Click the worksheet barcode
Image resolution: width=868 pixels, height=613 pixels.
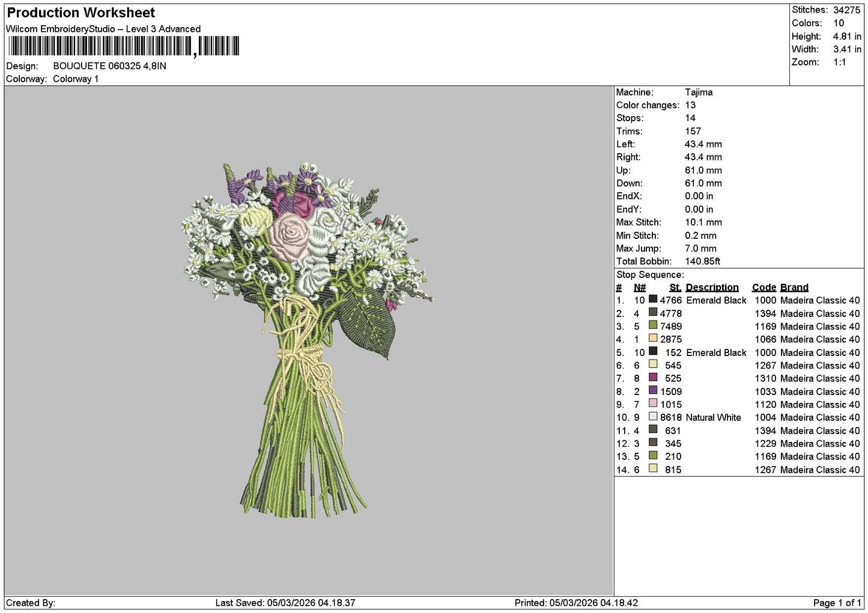124,46
